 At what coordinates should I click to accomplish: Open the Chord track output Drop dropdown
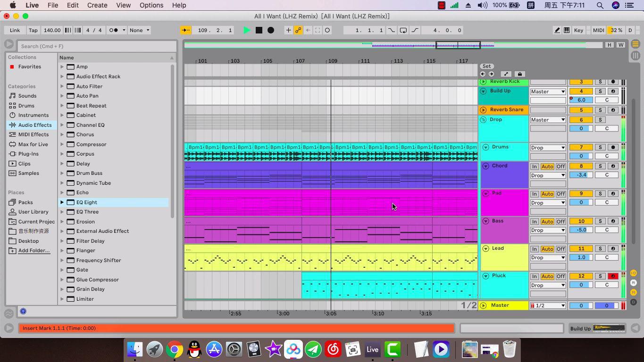[x=548, y=175]
